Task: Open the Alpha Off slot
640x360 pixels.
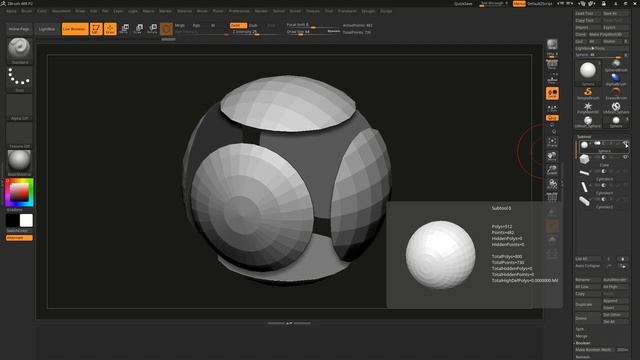Action: click(x=19, y=107)
